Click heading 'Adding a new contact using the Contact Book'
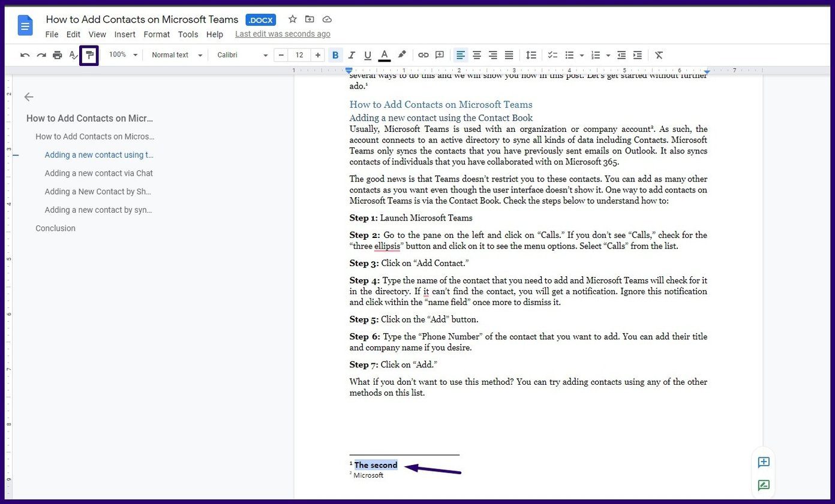The height and width of the screenshot is (504, 835). point(441,118)
